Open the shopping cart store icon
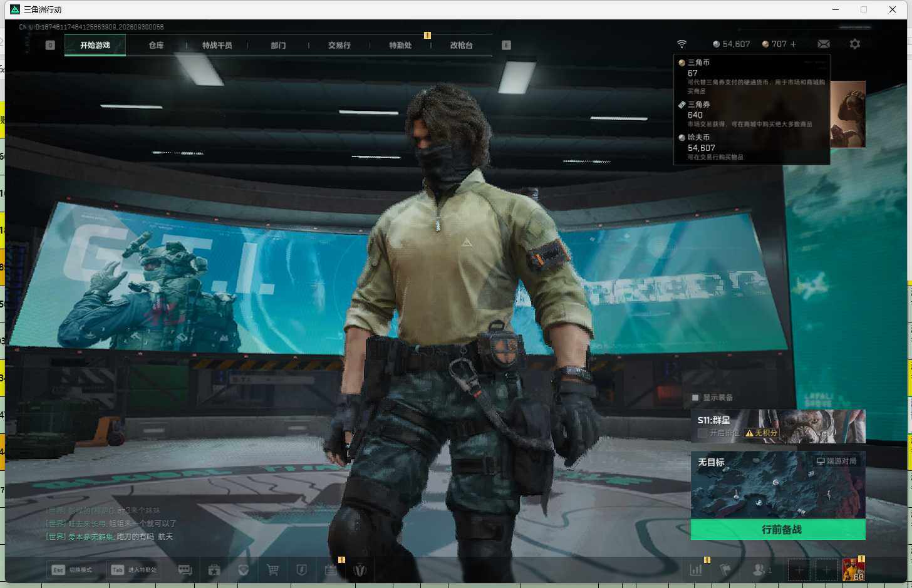The image size is (912, 588). coord(272,570)
